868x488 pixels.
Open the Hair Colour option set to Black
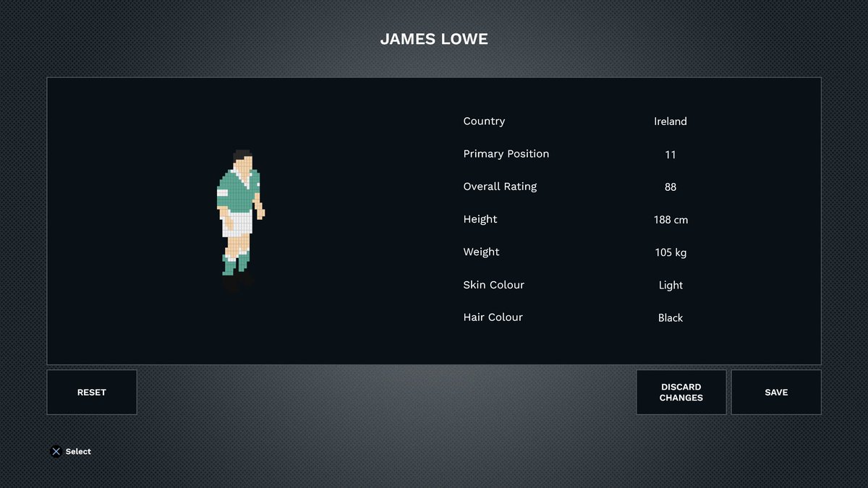point(670,317)
